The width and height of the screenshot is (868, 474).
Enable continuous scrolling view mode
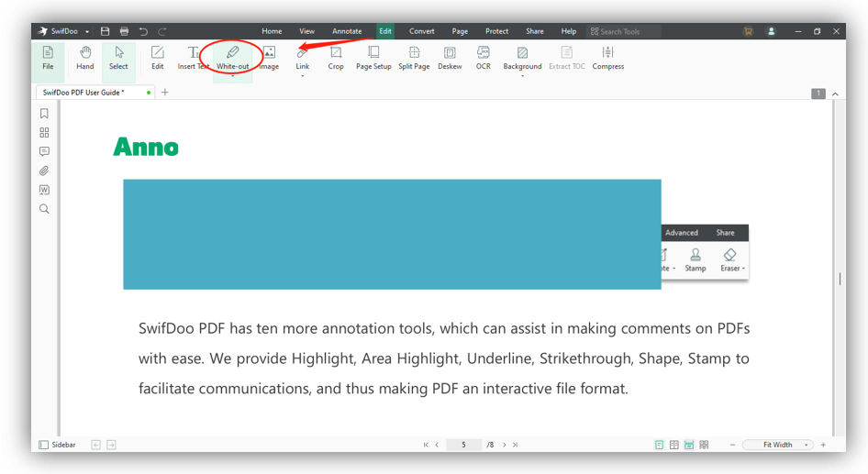click(689, 445)
